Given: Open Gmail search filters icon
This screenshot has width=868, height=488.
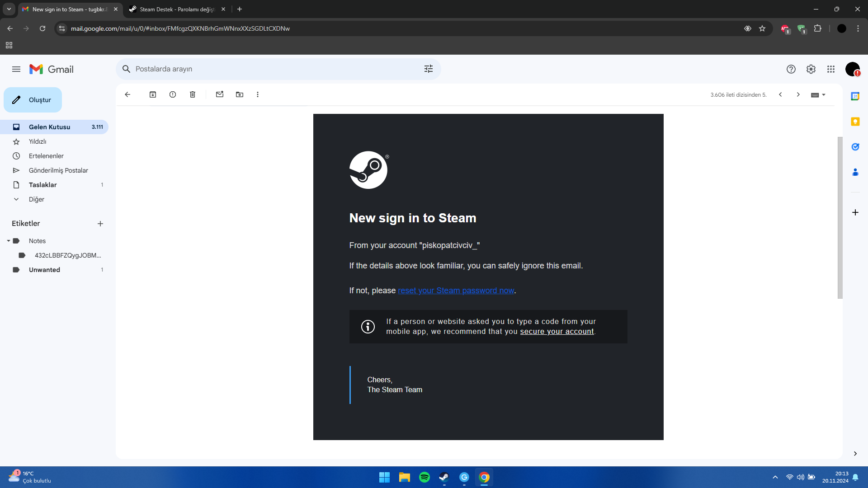Looking at the screenshot, I should (x=429, y=69).
